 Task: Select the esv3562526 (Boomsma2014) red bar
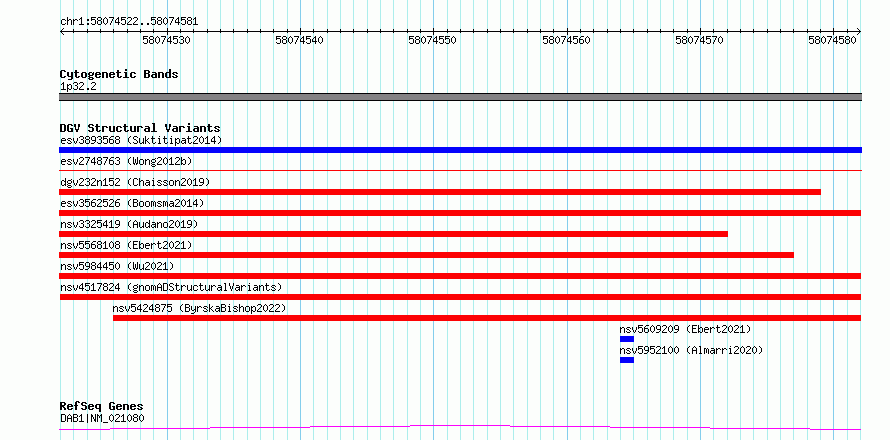tap(460, 213)
